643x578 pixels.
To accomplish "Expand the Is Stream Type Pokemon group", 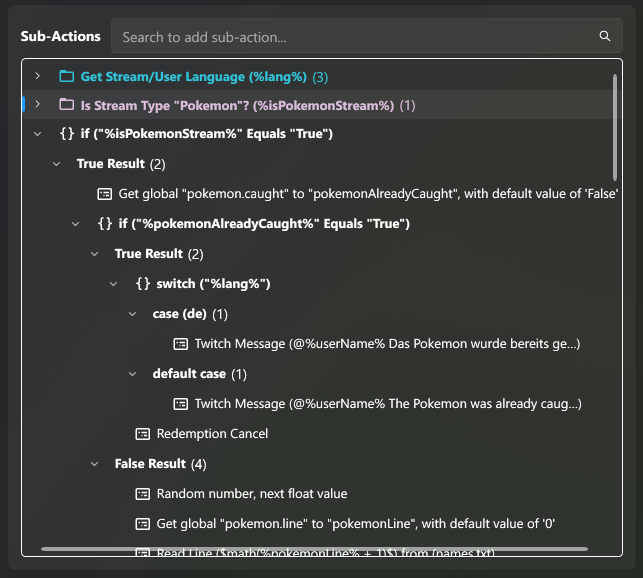I will pos(37,105).
